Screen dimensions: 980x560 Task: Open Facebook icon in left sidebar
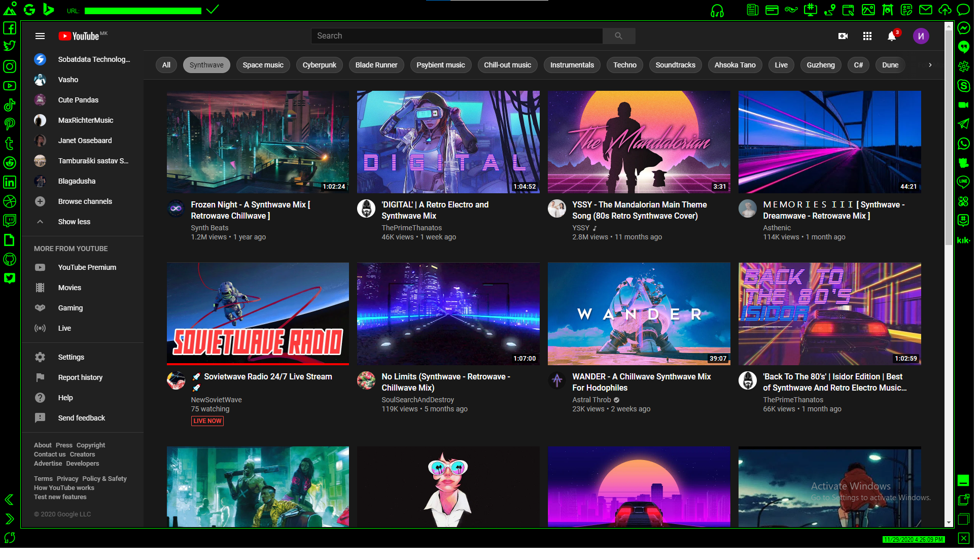click(x=10, y=28)
